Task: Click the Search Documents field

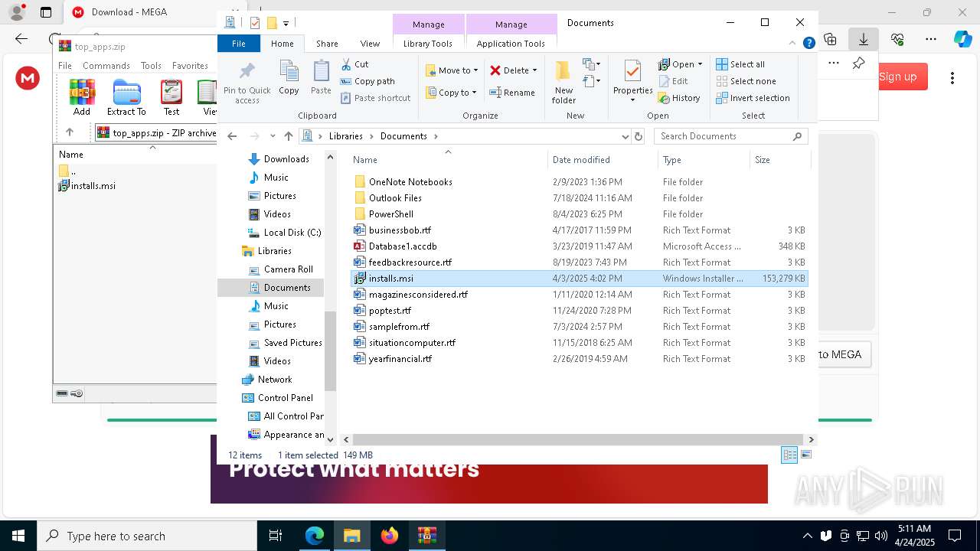Action: coord(731,136)
